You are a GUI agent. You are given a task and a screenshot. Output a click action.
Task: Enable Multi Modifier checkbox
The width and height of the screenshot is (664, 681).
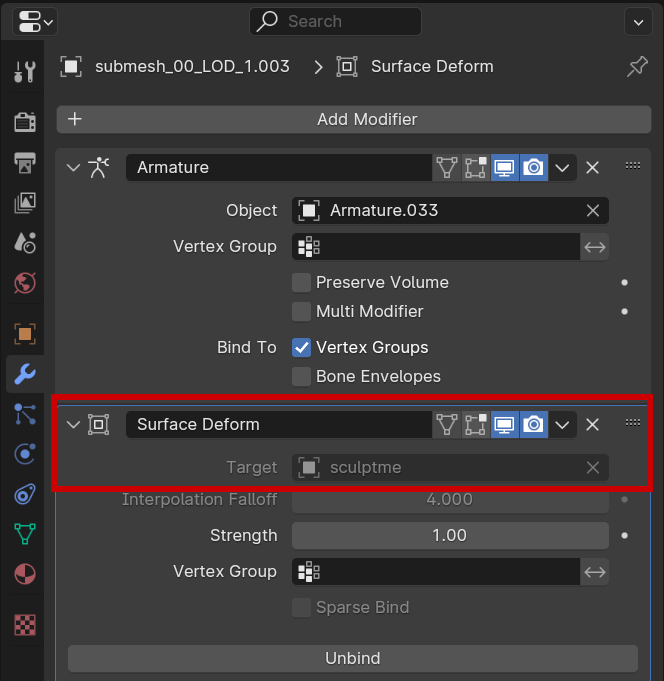coord(301,312)
